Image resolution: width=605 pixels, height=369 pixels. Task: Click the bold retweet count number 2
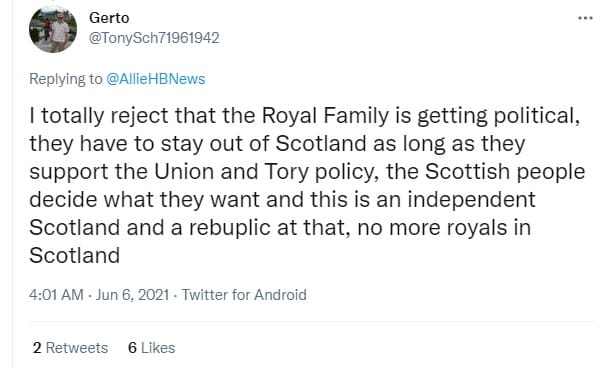pyautogui.click(x=37, y=348)
